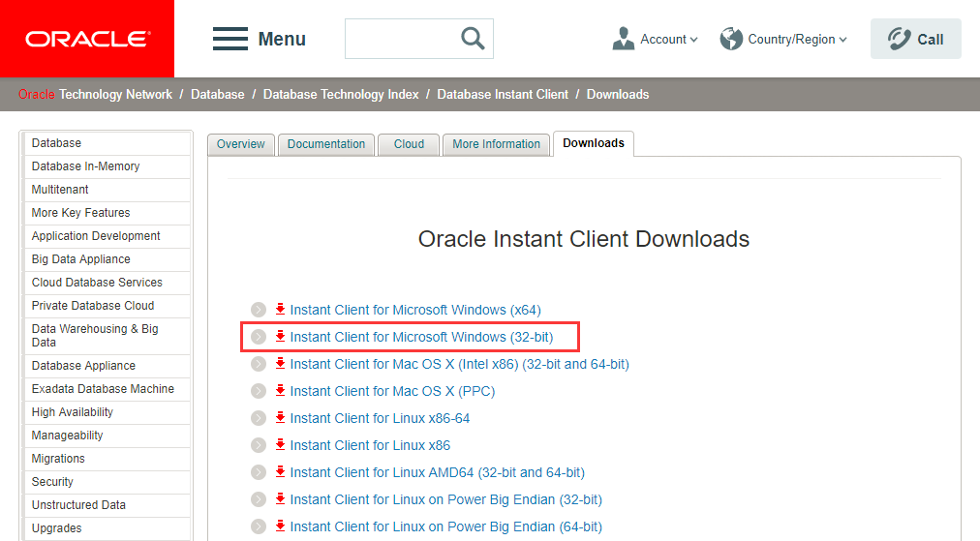Click the search magnifier icon
Image resolution: width=980 pixels, height=541 pixels.
(x=473, y=39)
